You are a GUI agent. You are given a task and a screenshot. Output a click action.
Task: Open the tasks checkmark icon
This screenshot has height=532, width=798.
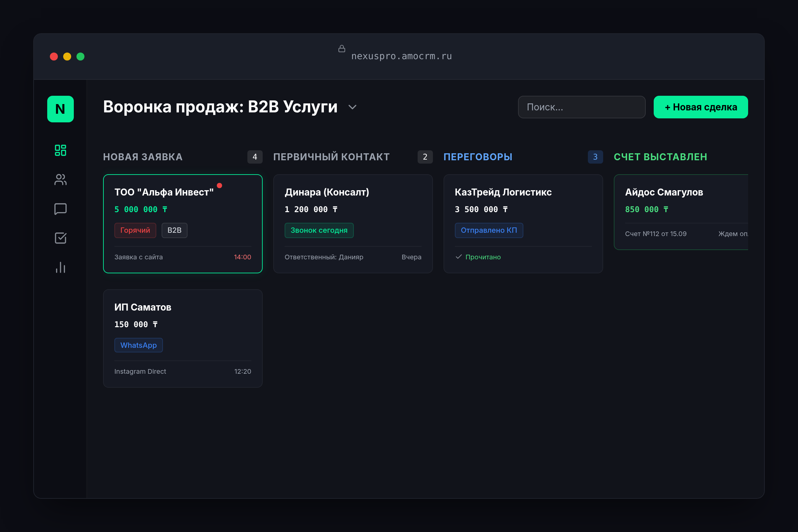61,238
